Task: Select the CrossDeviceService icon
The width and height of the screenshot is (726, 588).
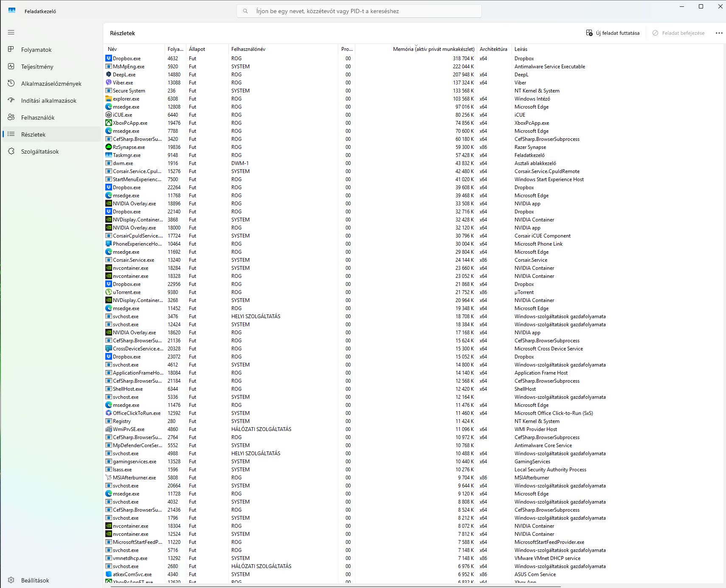Action: click(x=109, y=349)
